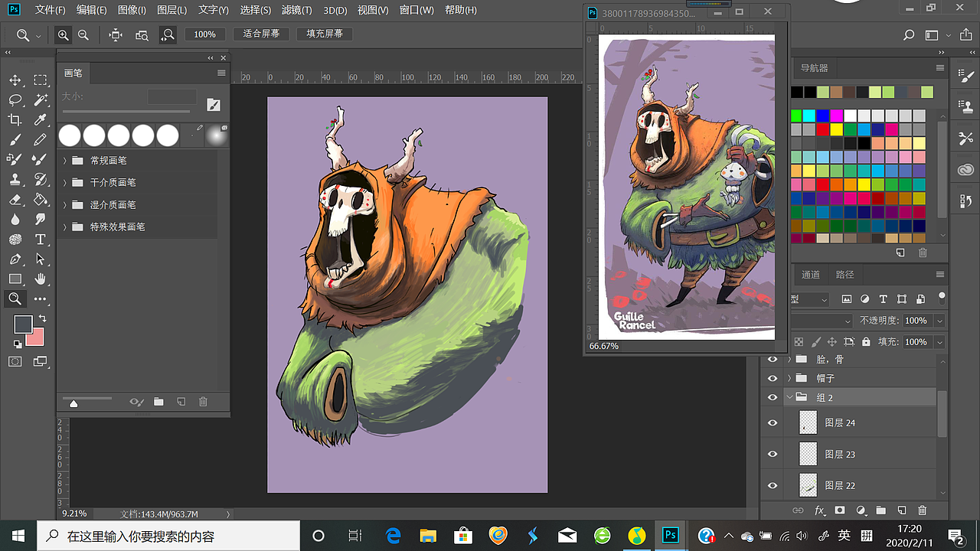Select the Hand tool
The height and width of the screenshot is (551, 980).
coord(40,279)
